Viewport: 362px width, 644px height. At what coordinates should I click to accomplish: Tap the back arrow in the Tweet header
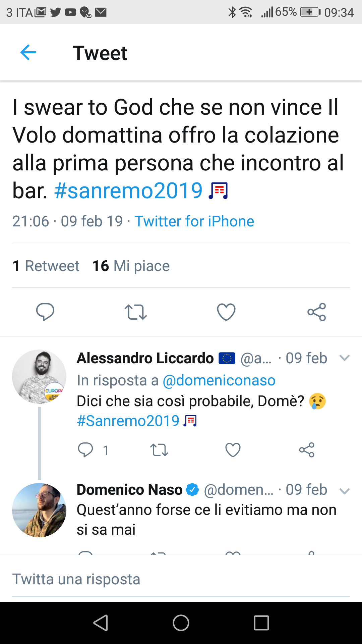pos(28,53)
